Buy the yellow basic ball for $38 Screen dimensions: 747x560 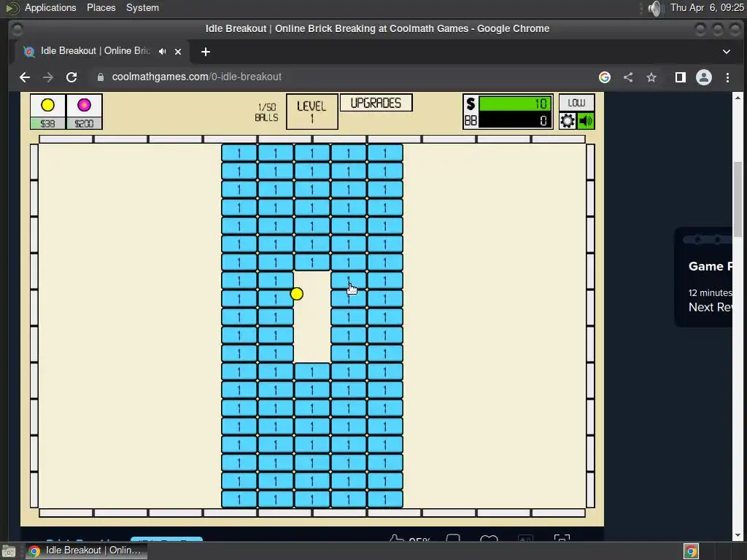pos(47,112)
